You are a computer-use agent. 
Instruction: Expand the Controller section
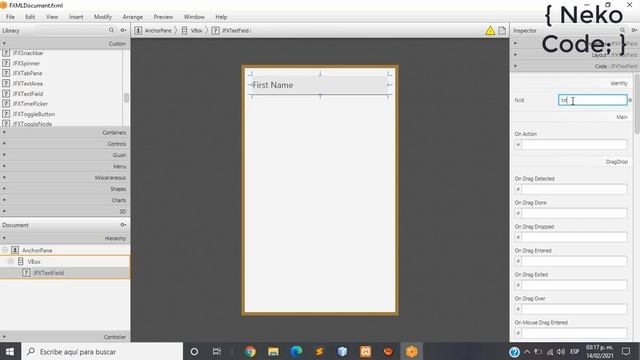click(65, 337)
